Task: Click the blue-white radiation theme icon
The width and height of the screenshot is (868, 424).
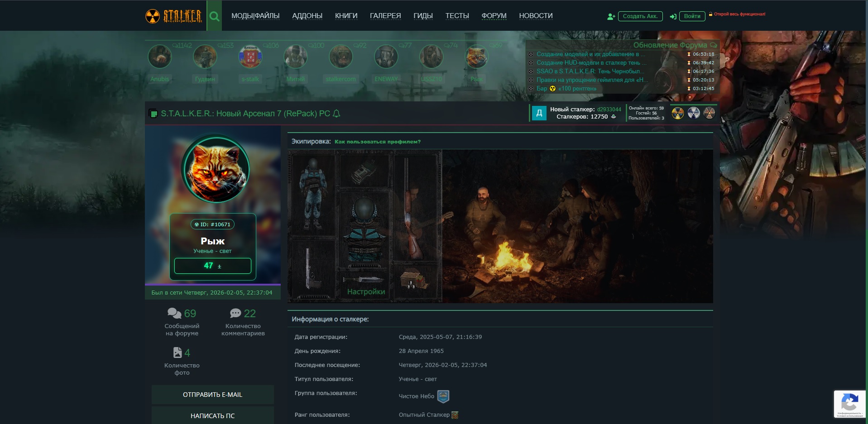Action: pos(693,113)
